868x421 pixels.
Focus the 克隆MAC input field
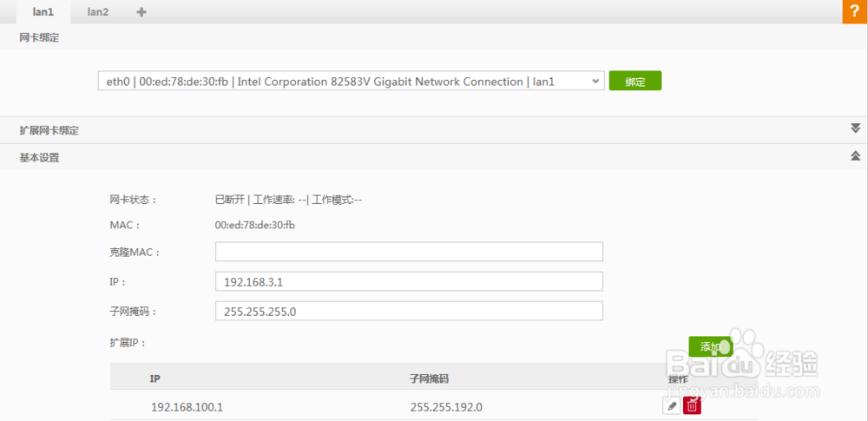(409, 252)
